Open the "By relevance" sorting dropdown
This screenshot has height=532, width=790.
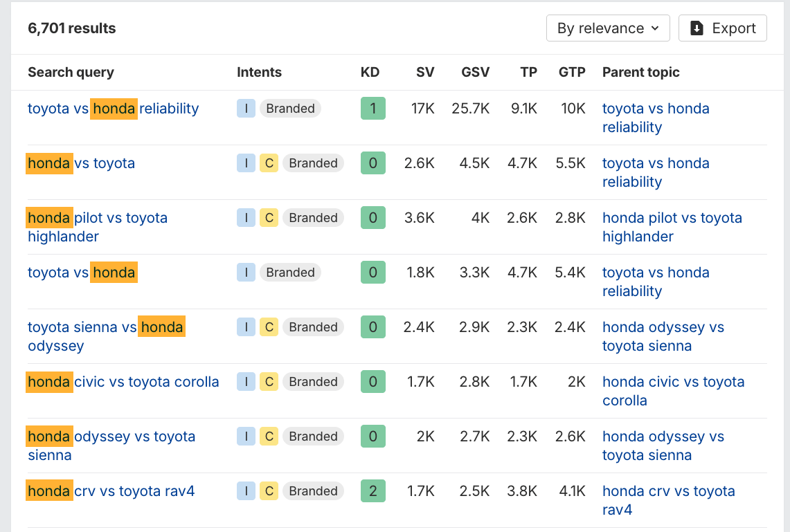(x=608, y=28)
